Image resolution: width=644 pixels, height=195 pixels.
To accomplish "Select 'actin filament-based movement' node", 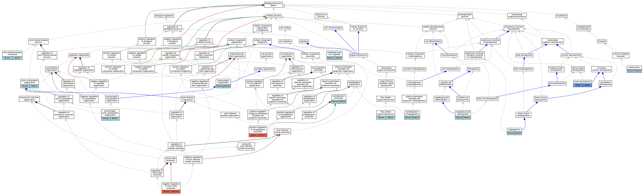I will click(x=12, y=55).
